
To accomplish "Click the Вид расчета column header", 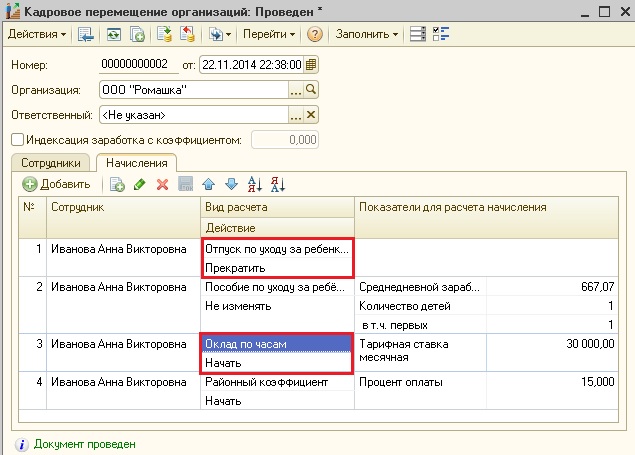I will (277, 207).
